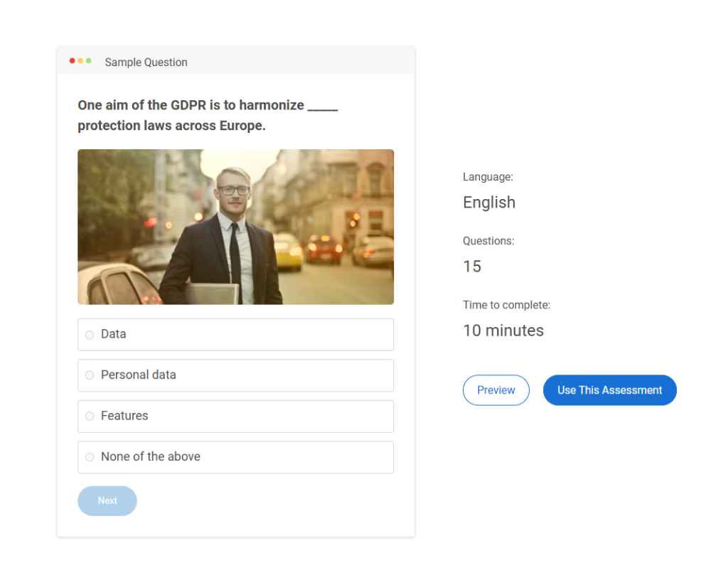Click the 'Time to complete:' label

pyautogui.click(x=506, y=305)
